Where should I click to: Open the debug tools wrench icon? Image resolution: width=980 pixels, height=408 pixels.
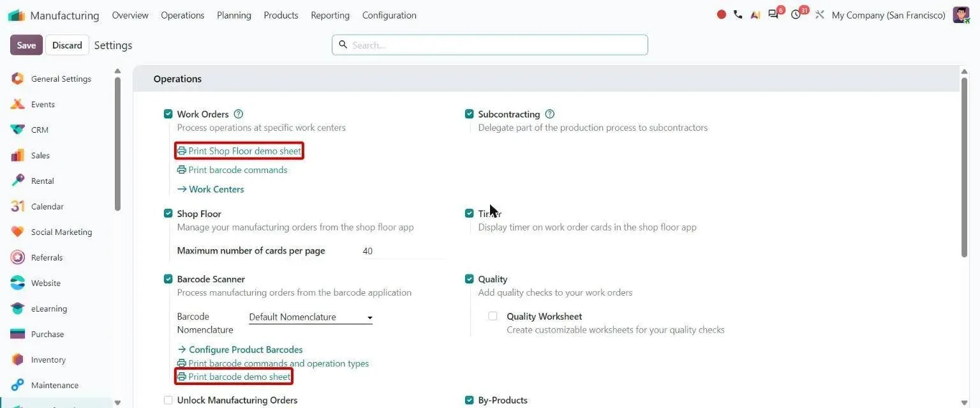820,15
